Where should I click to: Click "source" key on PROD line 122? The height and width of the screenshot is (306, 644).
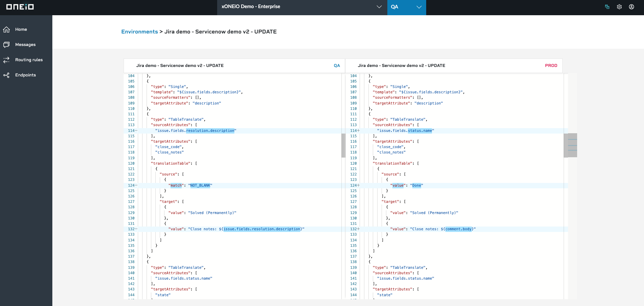[390, 174]
